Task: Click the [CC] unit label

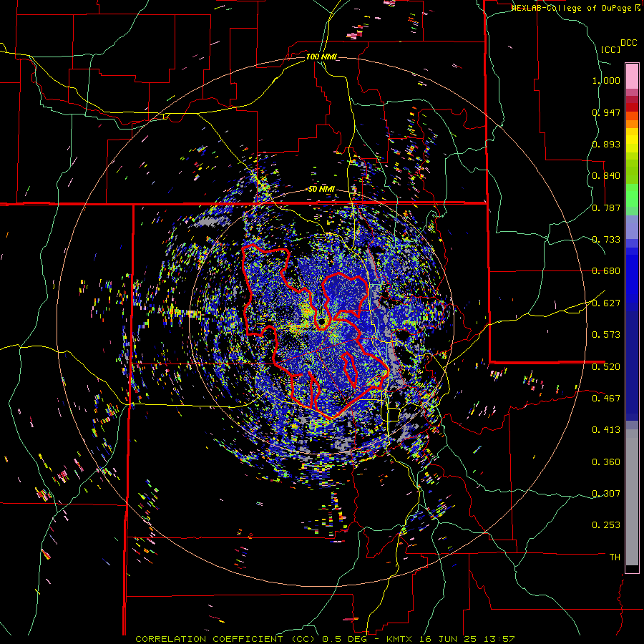Action: coord(610,49)
